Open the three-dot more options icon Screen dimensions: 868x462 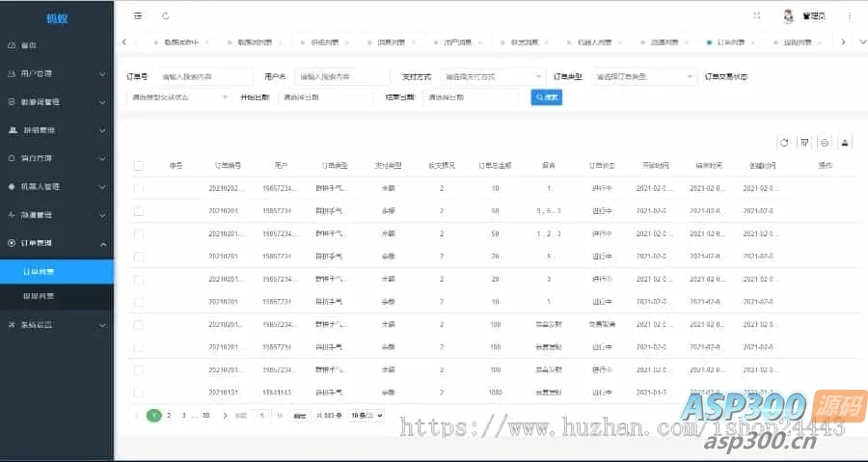pos(849,16)
